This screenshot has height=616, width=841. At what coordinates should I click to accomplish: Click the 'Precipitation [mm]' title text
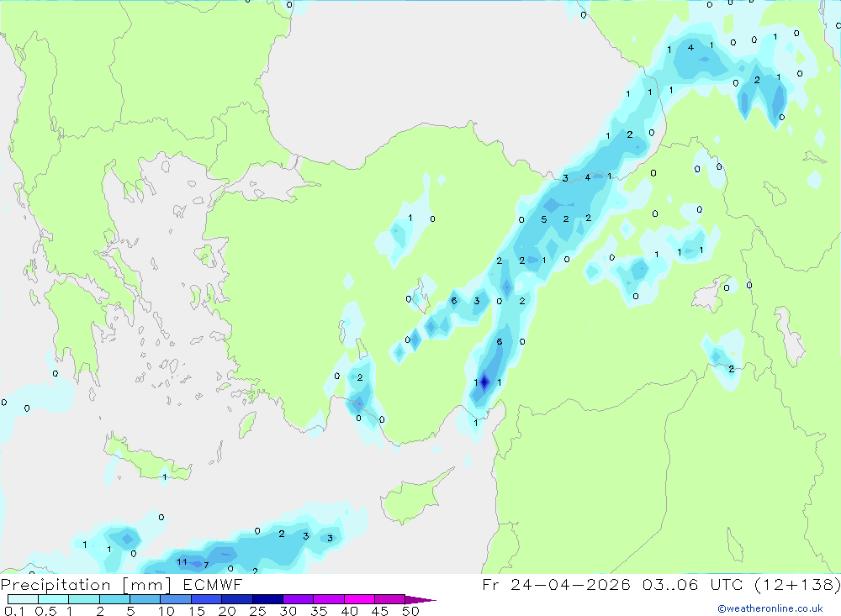point(86,585)
